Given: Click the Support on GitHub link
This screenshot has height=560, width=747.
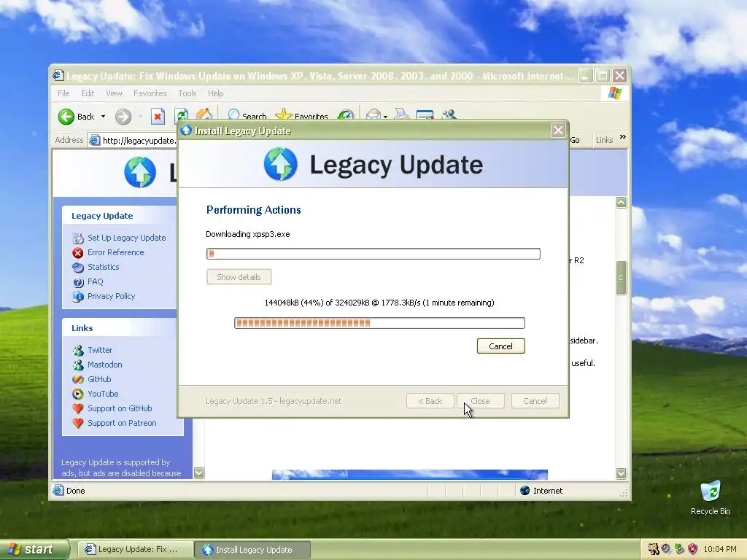Looking at the screenshot, I should pyautogui.click(x=120, y=408).
